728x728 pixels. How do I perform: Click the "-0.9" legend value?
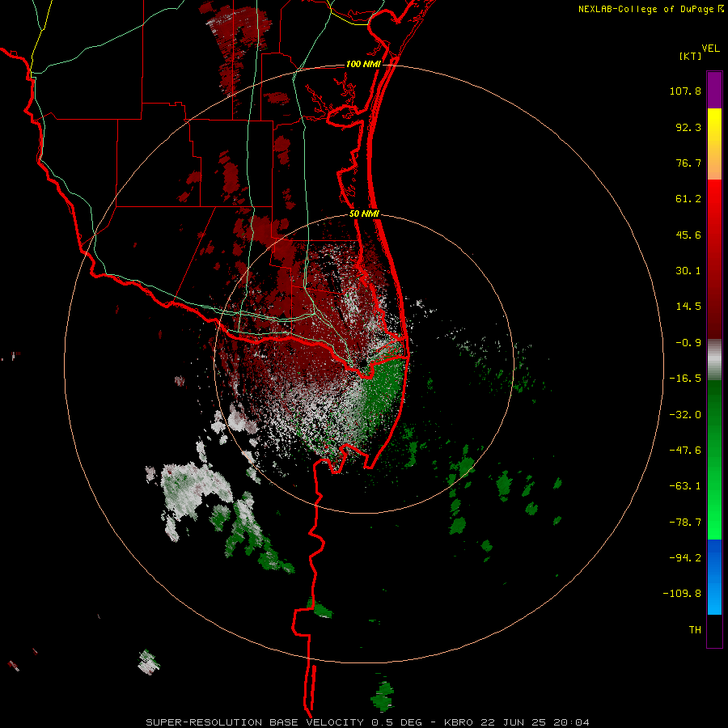(x=688, y=343)
